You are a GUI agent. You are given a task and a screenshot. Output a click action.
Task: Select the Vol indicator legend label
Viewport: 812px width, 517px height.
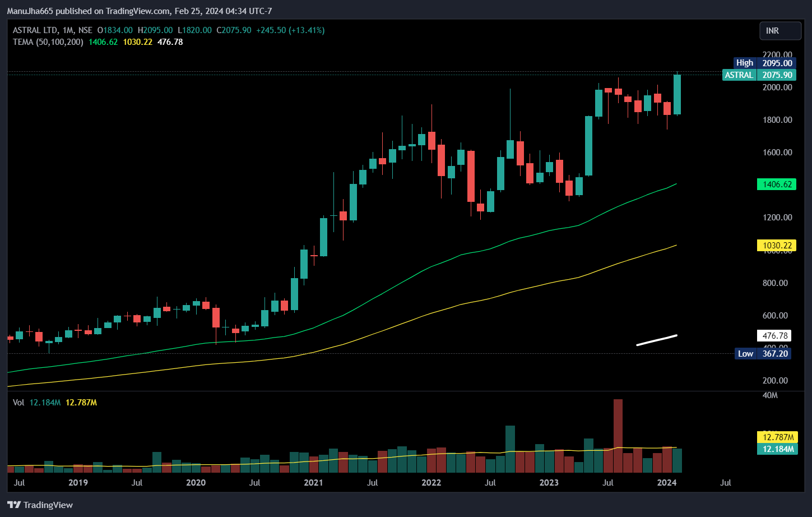[x=18, y=403]
